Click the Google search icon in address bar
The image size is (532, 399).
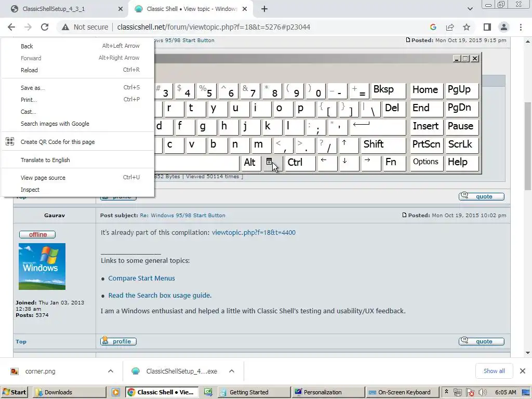point(433,27)
